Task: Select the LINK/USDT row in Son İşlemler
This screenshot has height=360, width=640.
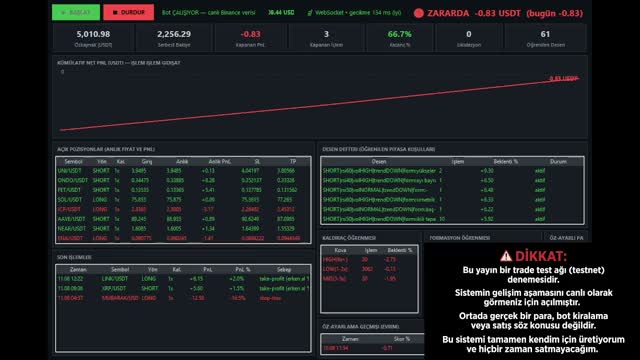Action: tap(183, 279)
